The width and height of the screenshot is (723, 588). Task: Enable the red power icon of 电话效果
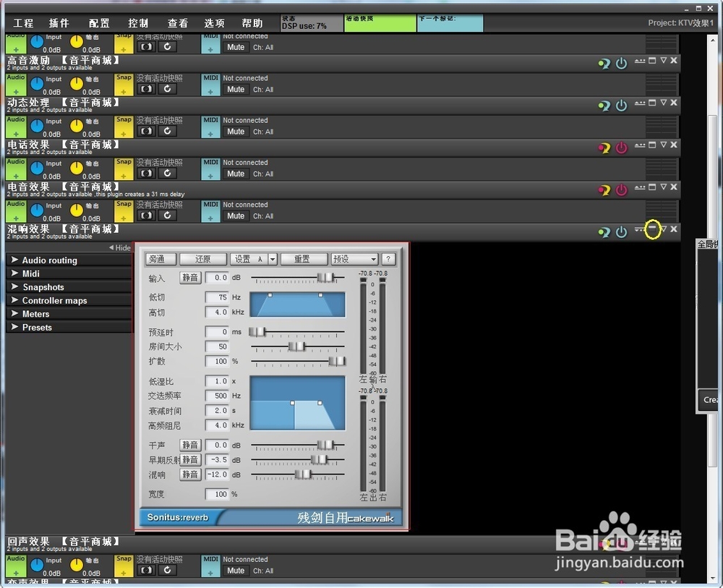(621, 148)
